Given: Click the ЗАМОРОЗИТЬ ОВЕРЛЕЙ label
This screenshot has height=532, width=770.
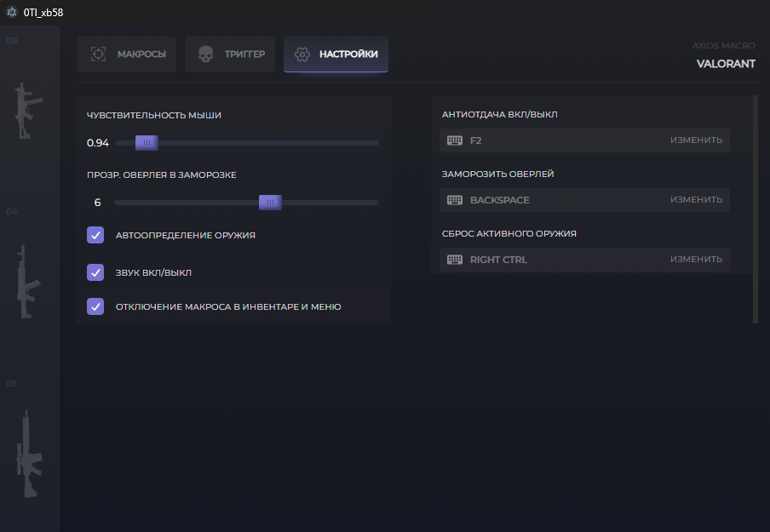Looking at the screenshot, I should pyautogui.click(x=497, y=174).
